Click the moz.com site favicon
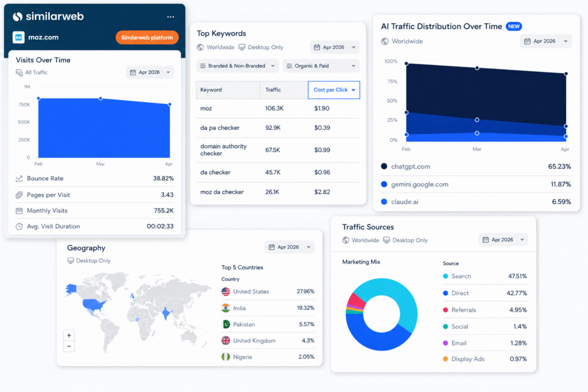This screenshot has height=392, width=588. (x=18, y=37)
